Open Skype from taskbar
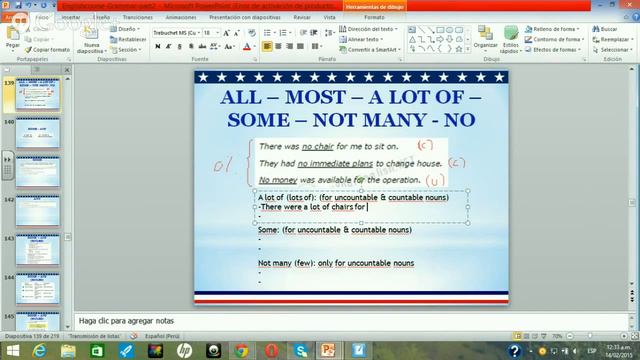Image resolution: width=640 pixels, height=360 pixels. pyautogui.click(x=301, y=351)
